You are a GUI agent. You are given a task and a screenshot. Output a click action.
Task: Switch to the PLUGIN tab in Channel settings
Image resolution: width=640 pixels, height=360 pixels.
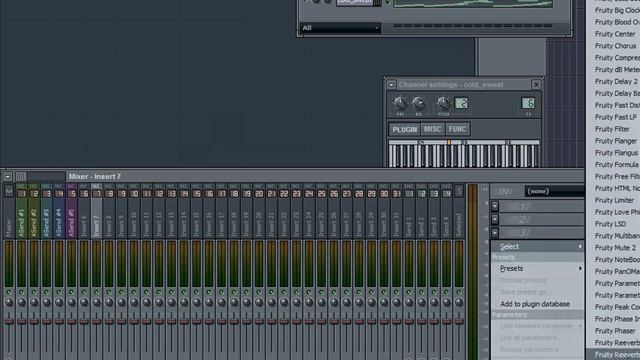[x=404, y=129]
